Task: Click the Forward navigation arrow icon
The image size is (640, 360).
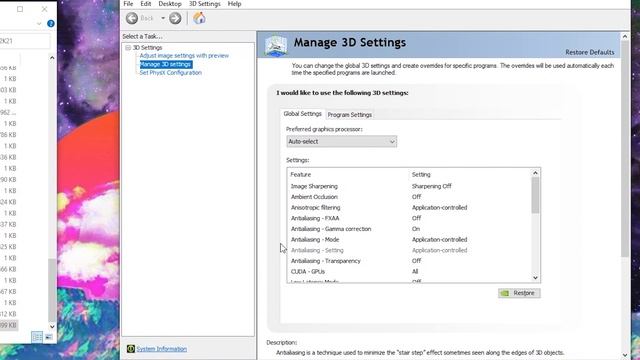Action: coord(175,18)
